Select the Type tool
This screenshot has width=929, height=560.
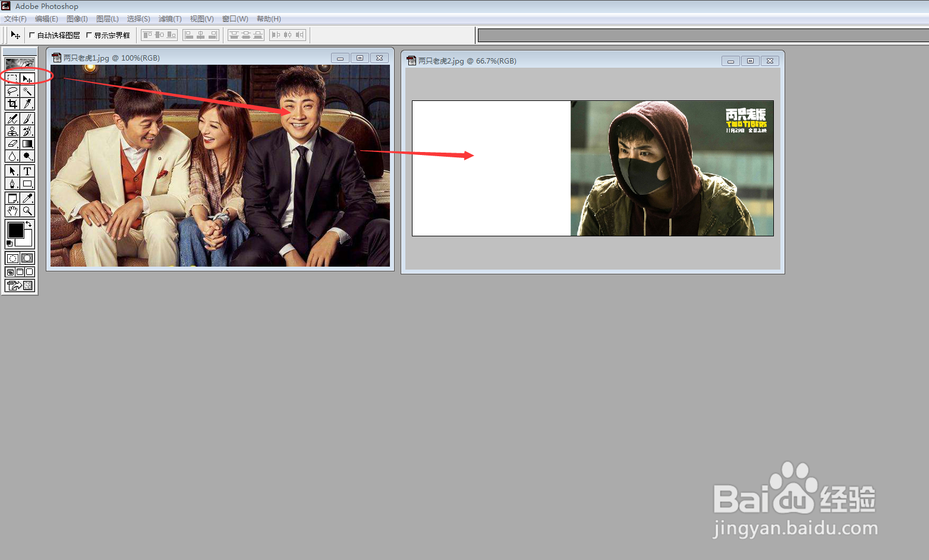[27, 171]
